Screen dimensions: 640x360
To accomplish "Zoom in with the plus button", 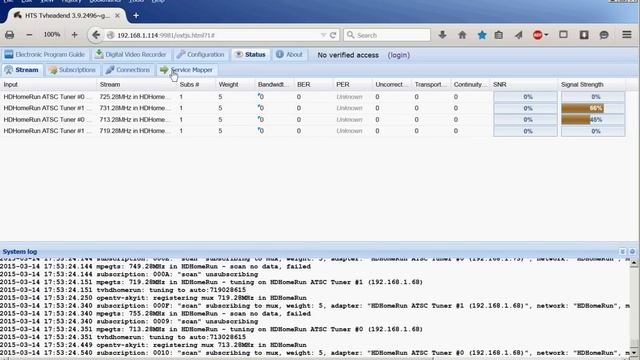I will pos(74,35).
